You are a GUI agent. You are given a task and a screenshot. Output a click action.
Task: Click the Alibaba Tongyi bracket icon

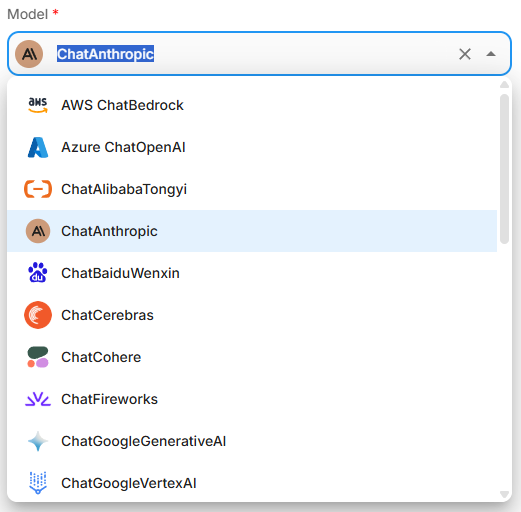(x=38, y=189)
